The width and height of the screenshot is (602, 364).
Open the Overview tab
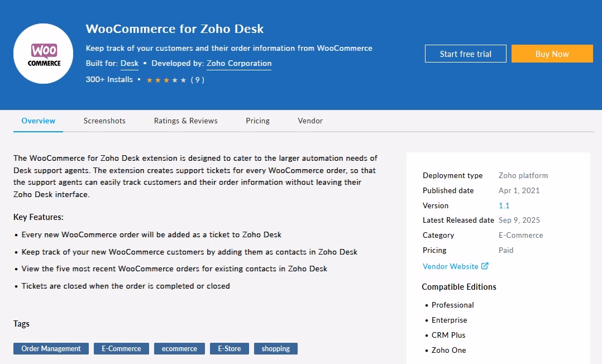[x=38, y=121]
